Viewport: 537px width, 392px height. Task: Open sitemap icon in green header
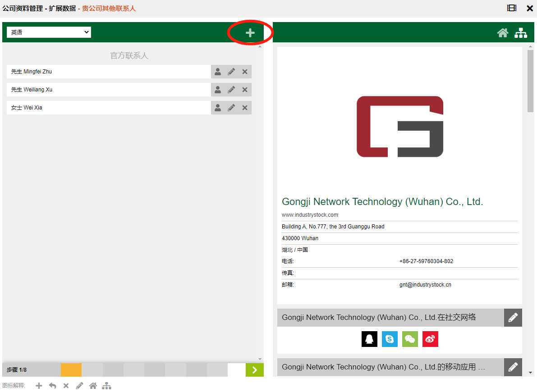tap(521, 32)
